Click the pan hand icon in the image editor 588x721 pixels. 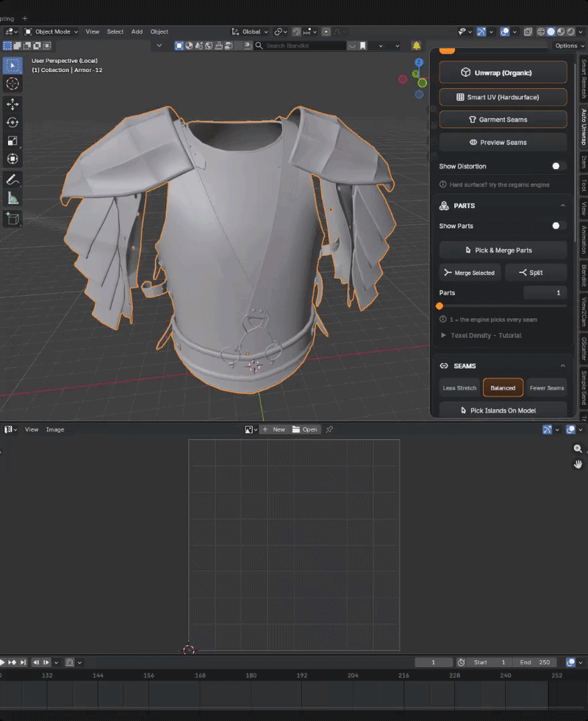coord(578,464)
